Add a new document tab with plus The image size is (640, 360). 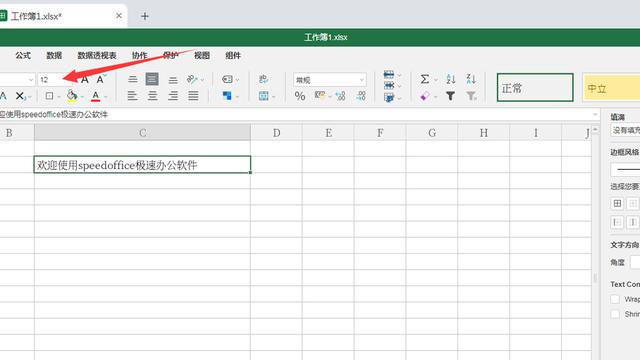pos(144,16)
